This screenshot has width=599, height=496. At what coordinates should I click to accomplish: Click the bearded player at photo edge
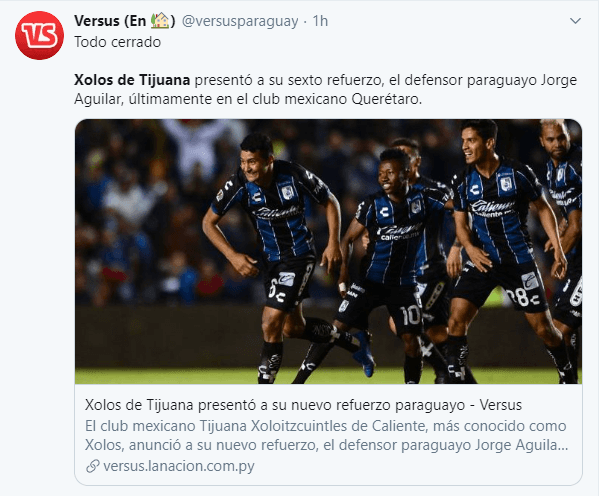click(x=564, y=229)
